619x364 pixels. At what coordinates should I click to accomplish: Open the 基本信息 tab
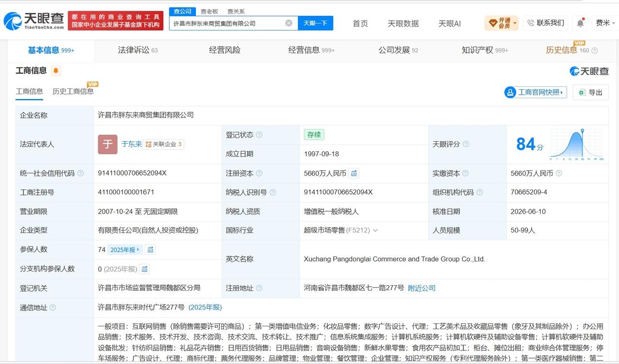tap(51, 50)
